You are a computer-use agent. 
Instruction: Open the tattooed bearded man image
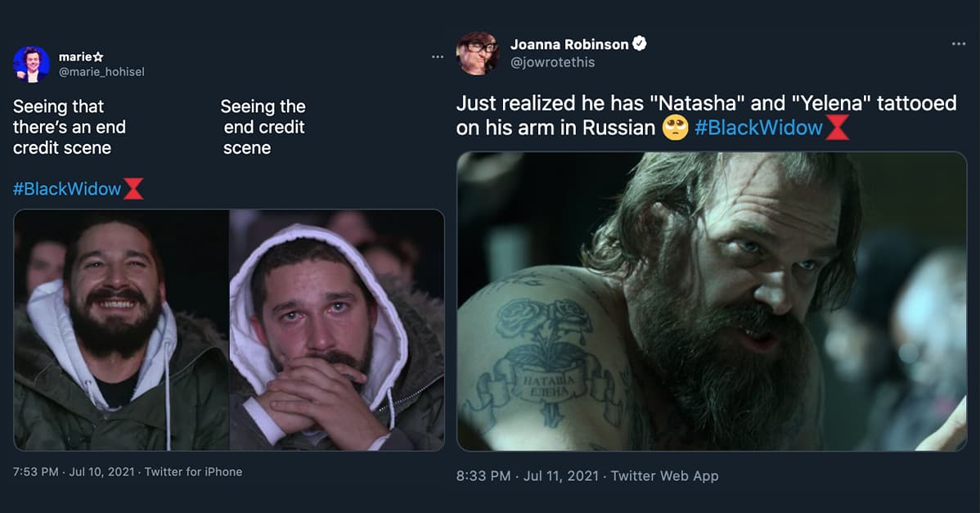(x=711, y=301)
